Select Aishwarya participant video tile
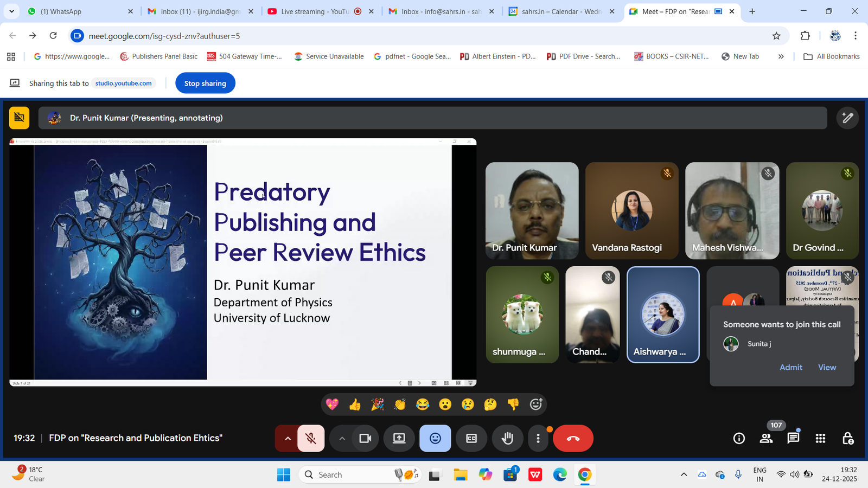This screenshot has height=488, width=868. click(x=662, y=314)
